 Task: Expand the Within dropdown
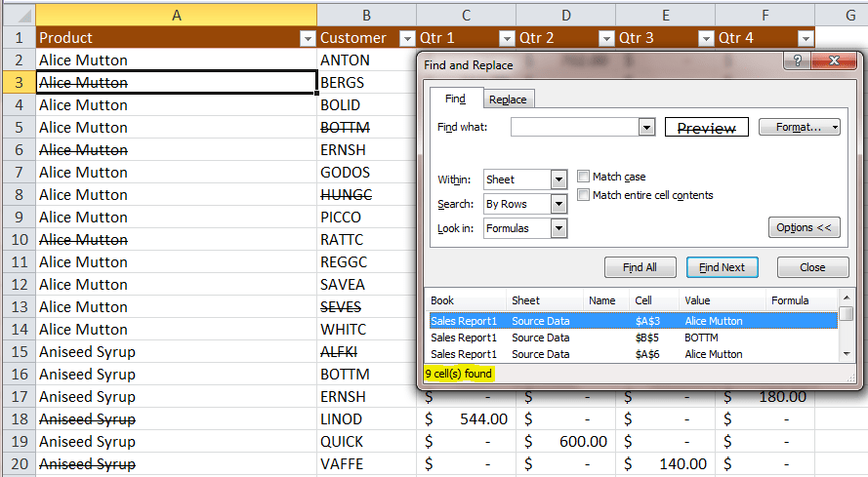coord(558,179)
